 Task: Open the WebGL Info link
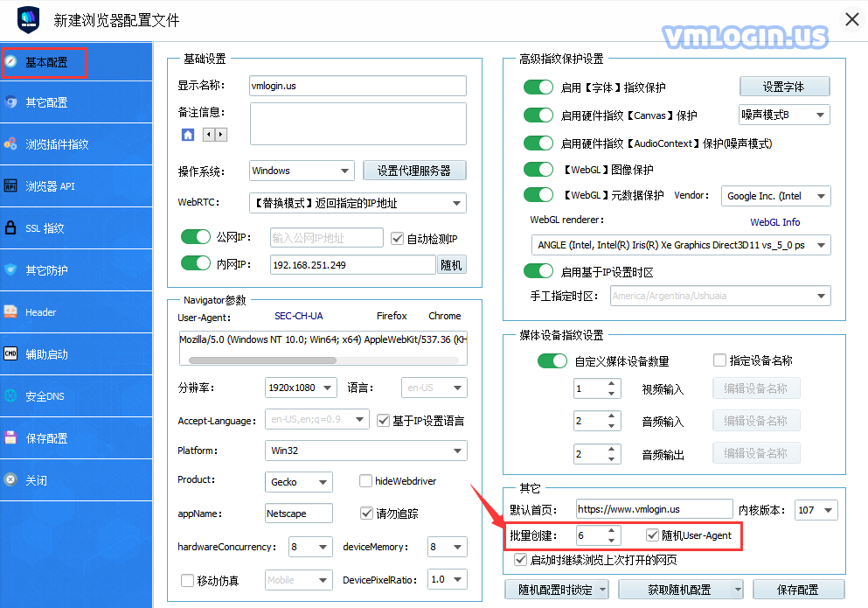(x=775, y=221)
